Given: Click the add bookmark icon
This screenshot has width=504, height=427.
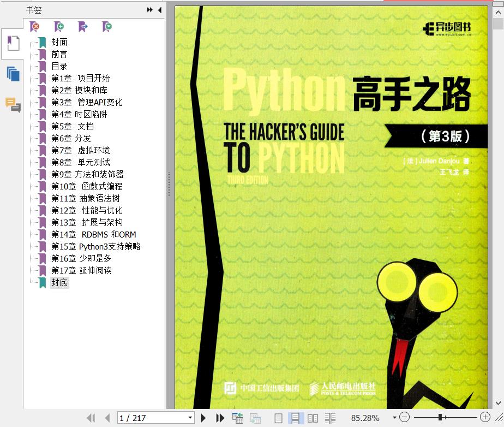Looking at the screenshot, I should tap(59, 26).
